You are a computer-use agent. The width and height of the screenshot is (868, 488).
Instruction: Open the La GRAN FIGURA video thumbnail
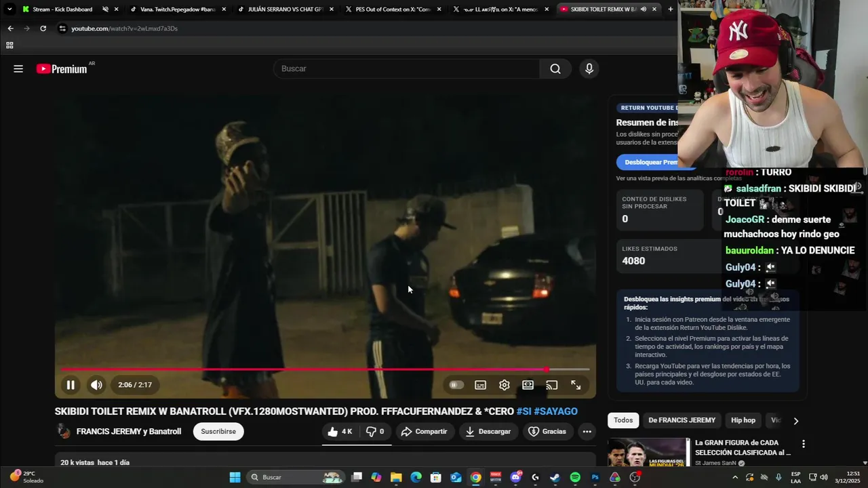click(x=648, y=452)
